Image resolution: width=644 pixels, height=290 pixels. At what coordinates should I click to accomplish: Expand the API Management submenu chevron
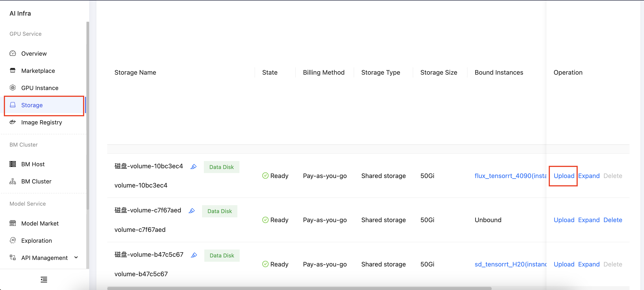76,257
